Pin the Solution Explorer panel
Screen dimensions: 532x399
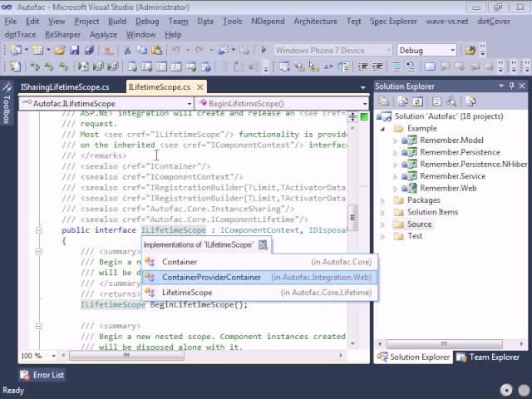[512, 86]
